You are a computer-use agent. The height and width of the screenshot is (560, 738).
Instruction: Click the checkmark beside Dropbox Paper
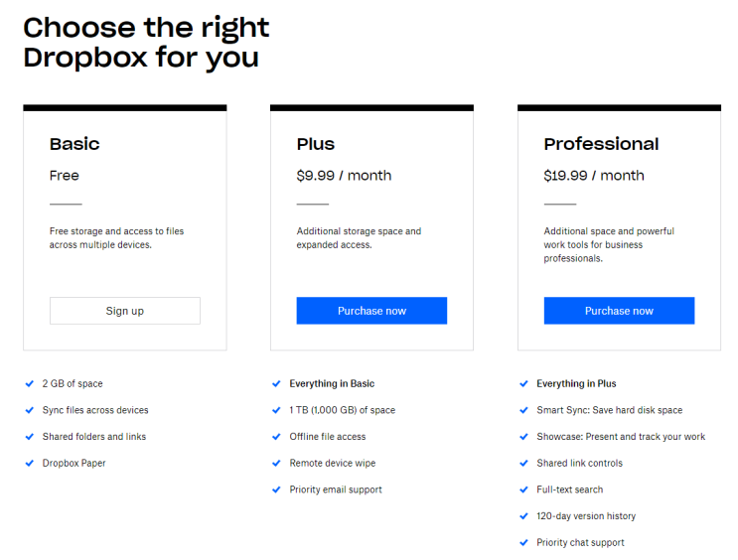click(x=30, y=463)
